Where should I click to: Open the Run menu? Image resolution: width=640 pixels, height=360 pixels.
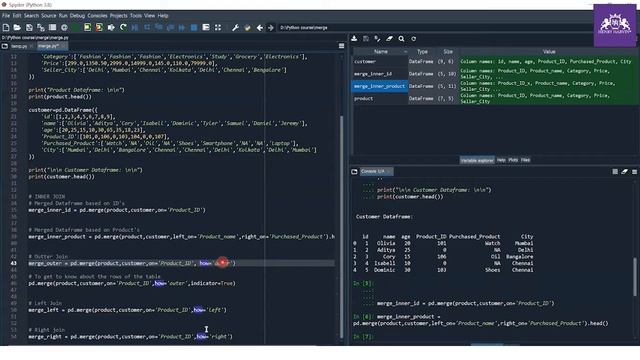(63, 16)
